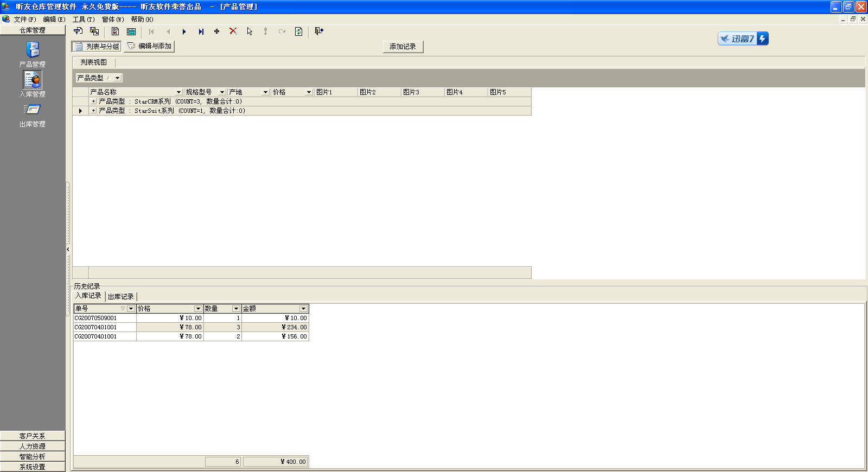Switch to 出库记录 tab
Image resolution: width=868 pixels, height=472 pixels.
click(121, 297)
